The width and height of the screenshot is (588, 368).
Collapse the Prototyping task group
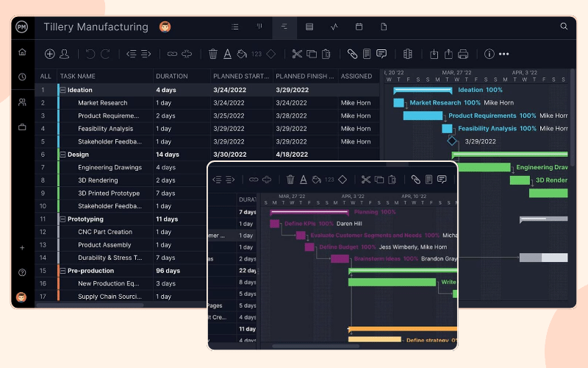tap(63, 219)
